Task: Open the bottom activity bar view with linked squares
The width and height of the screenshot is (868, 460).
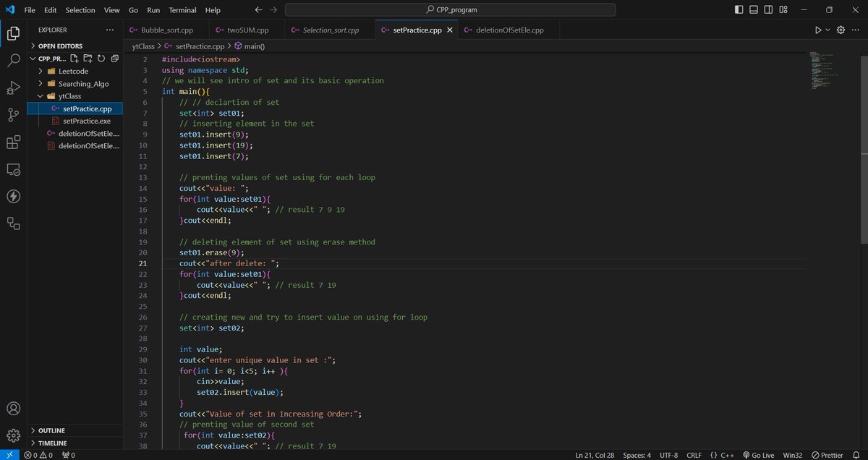Action: click(13, 223)
